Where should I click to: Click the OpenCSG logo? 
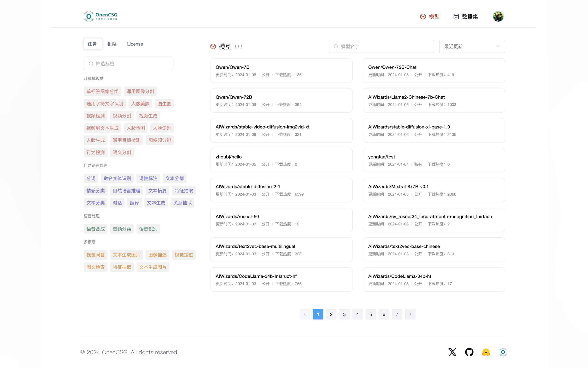[x=101, y=16]
